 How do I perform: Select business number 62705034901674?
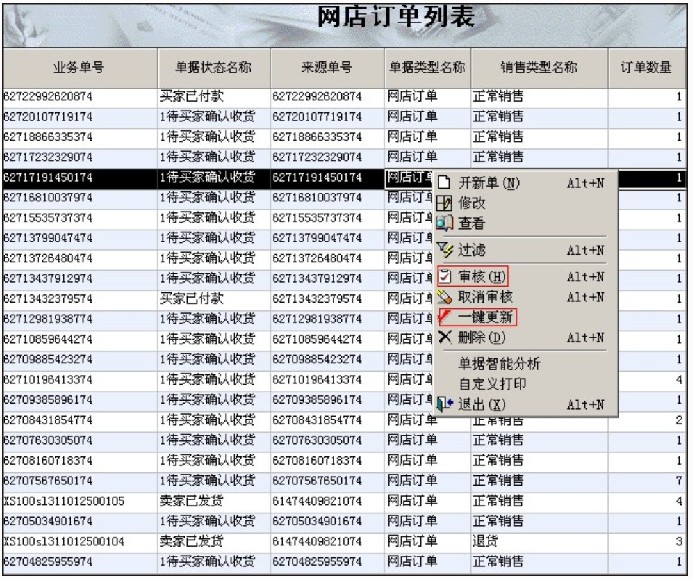click(x=48, y=521)
